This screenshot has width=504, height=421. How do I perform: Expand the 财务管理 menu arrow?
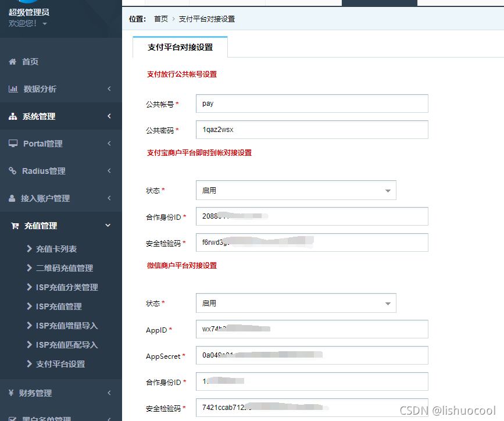(x=109, y=393)
